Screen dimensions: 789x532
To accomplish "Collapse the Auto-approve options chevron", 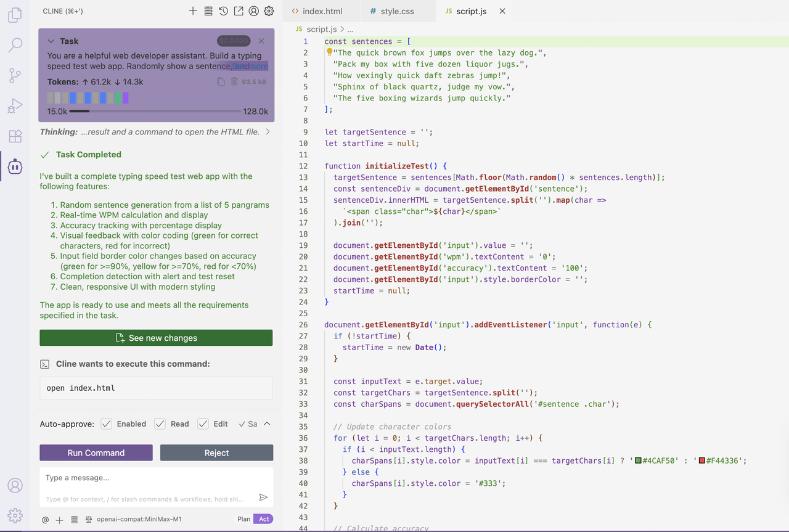I will [267, 424].
